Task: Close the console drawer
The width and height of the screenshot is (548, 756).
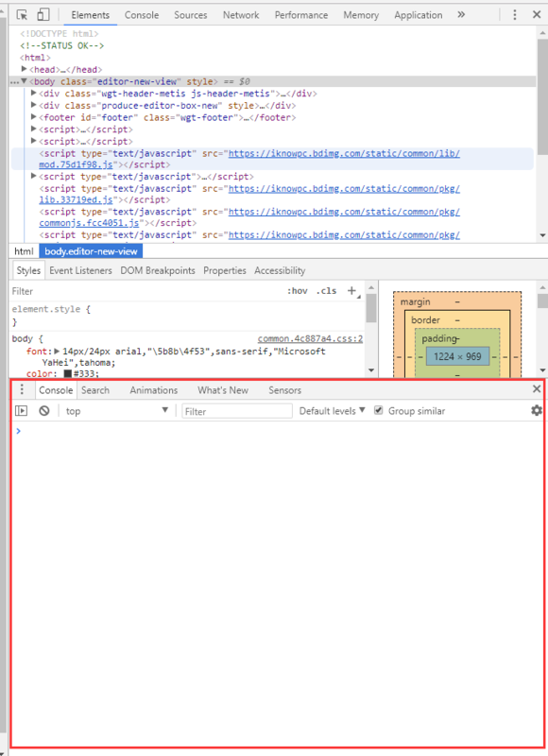Action: (x=537, y=388)
